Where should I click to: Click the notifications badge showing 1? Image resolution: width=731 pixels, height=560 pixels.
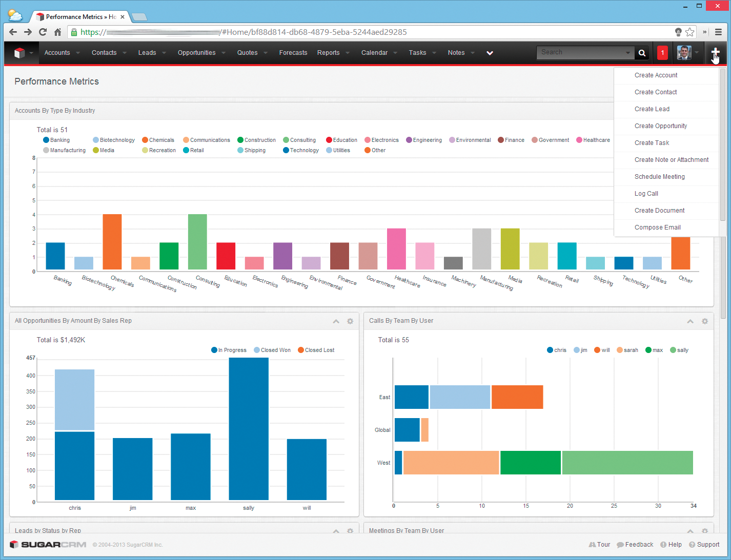coord(662,52)
